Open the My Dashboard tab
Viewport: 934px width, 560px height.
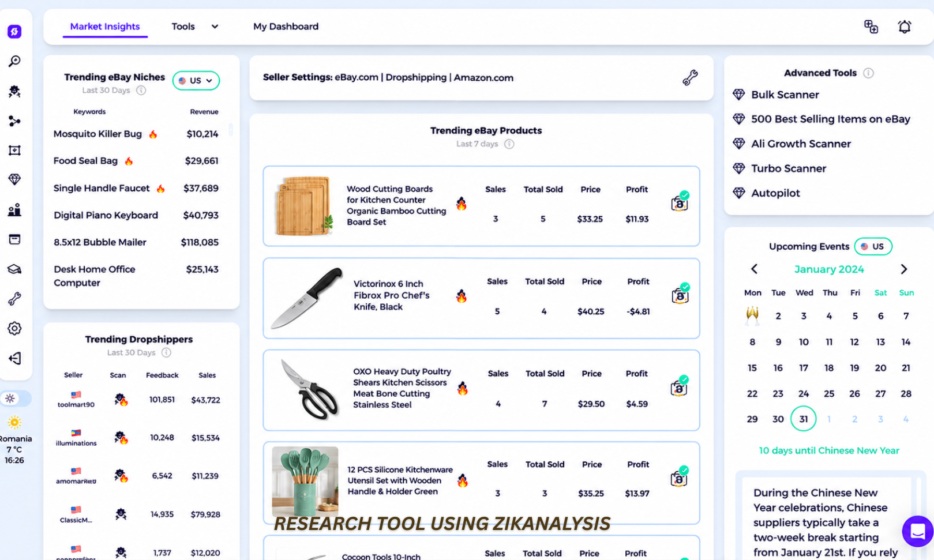(x=286, y=27)
